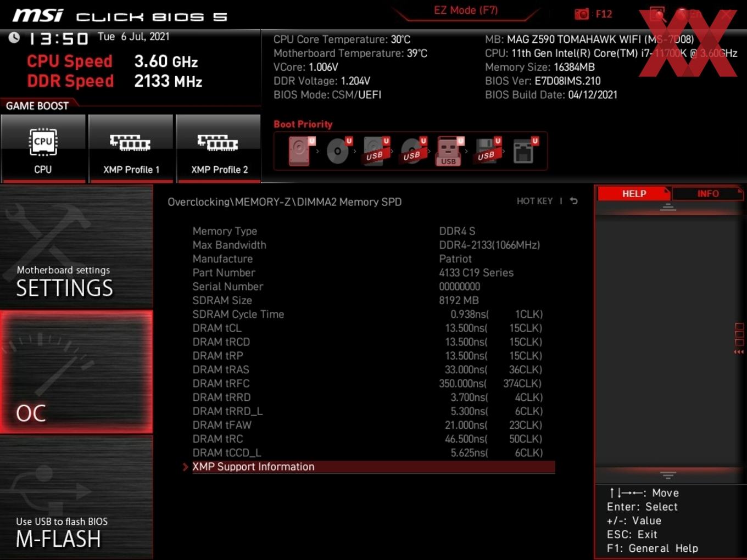This screenshot has height=560, width=747.
Task: Click the CPU Speed 3.60 GHz readout
Action: click(112, 61)
